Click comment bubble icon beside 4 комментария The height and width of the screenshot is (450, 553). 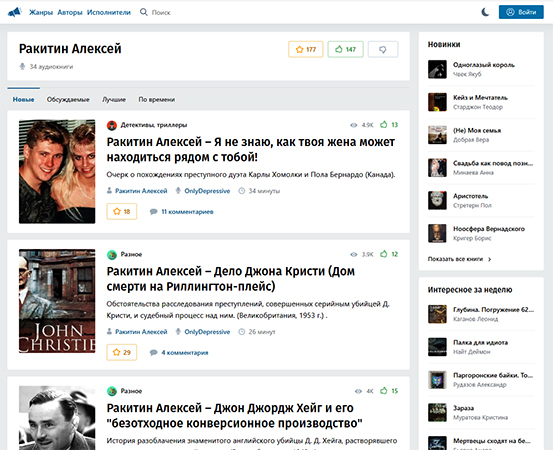coord(153,352)
